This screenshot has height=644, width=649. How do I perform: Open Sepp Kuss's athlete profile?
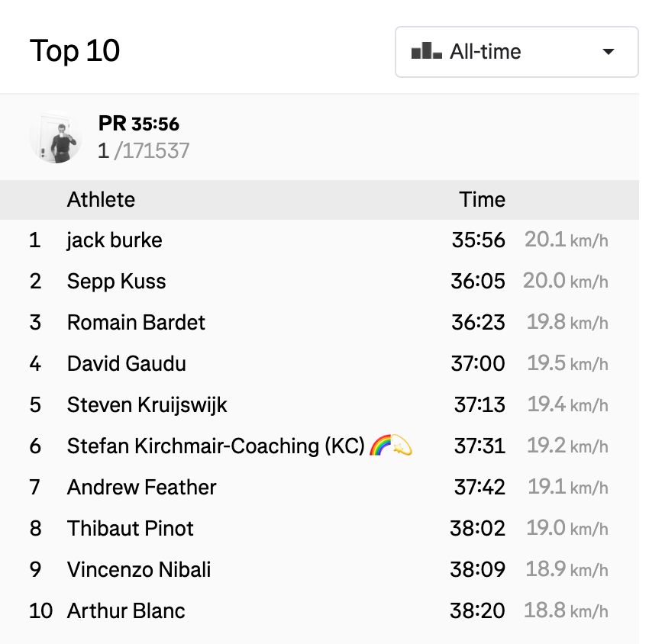(116, 282)
